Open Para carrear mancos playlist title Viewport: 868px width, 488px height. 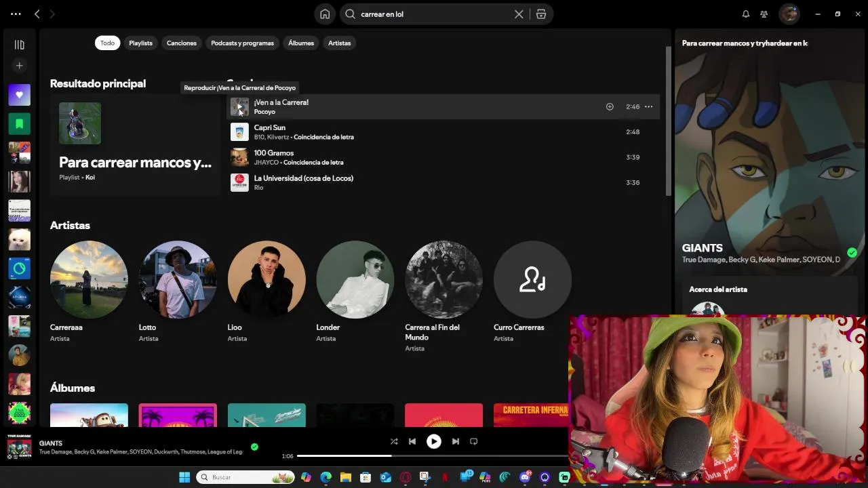pos(135,163)
